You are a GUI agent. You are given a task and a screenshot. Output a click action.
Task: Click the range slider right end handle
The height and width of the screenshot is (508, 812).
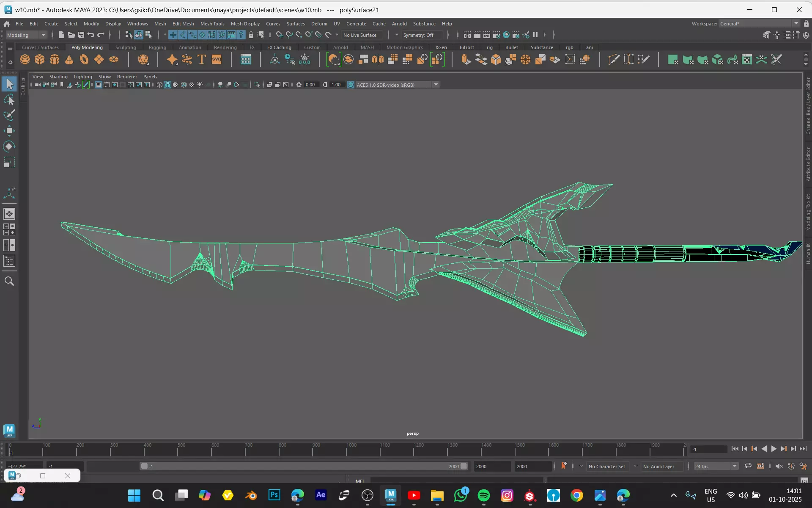(464, 466)
